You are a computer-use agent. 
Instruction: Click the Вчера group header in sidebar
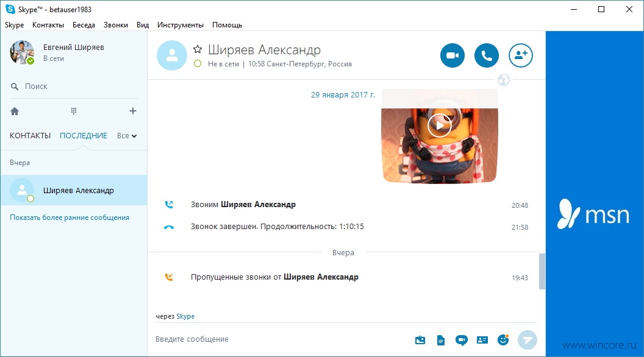point(20,163)
